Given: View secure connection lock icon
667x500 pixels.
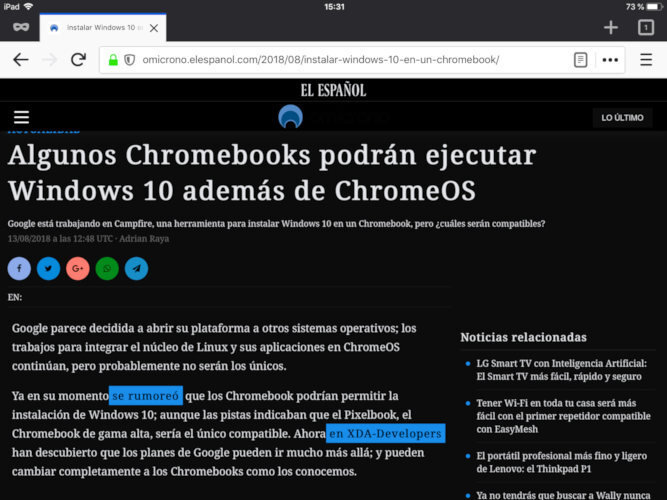Looking at the screenshot, I should tap(113, 60).
